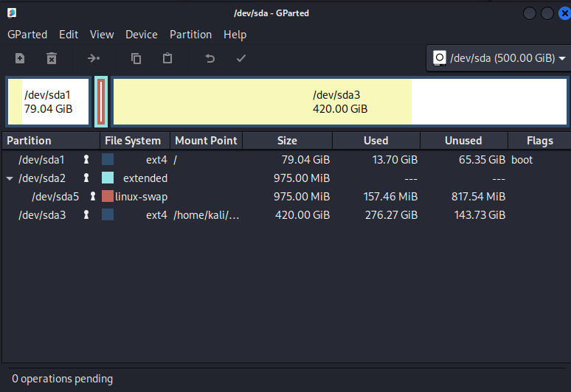This screenshot has width=571, height=392.
Task: Click the linux-swap red color swatch
Action: (x=108, y=197)
